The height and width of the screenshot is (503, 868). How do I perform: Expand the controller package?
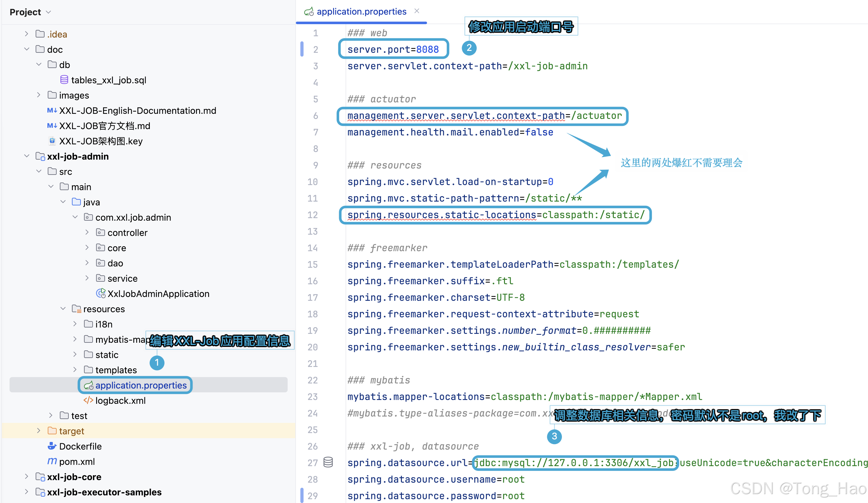tap(87, 232)
